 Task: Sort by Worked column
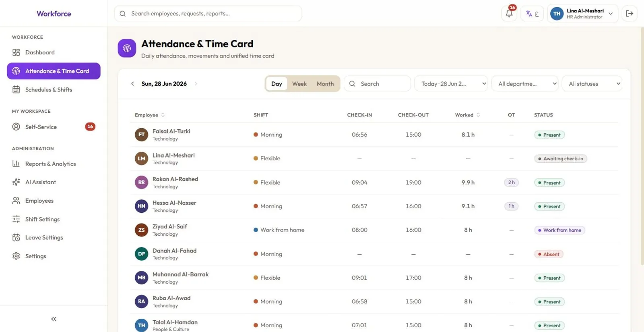pos(468,115)
